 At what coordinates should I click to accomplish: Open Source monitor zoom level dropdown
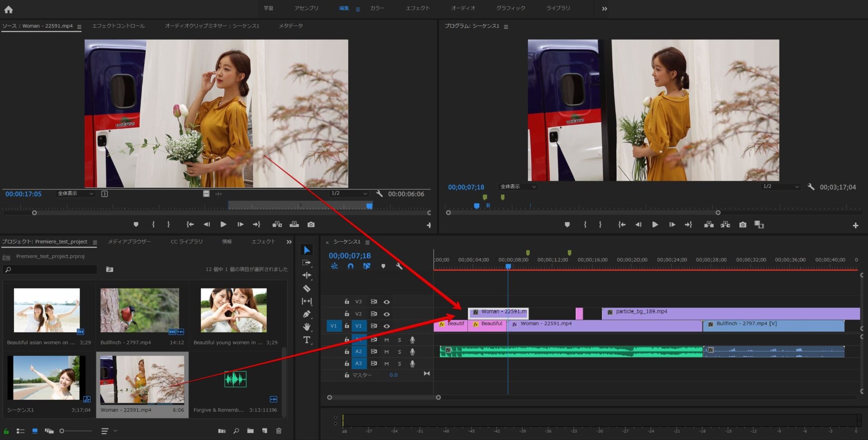tap(75, 194)
